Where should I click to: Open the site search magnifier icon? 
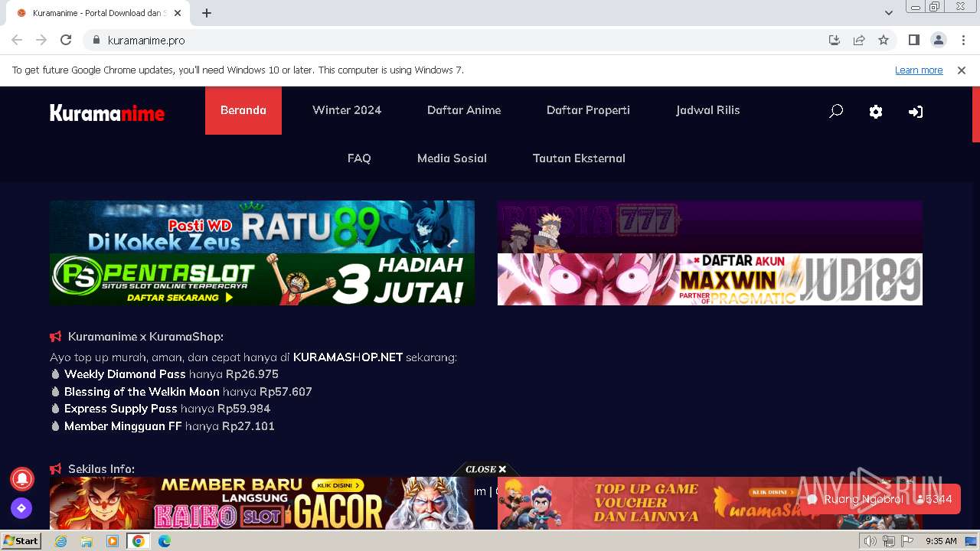(x=836, y=112)
